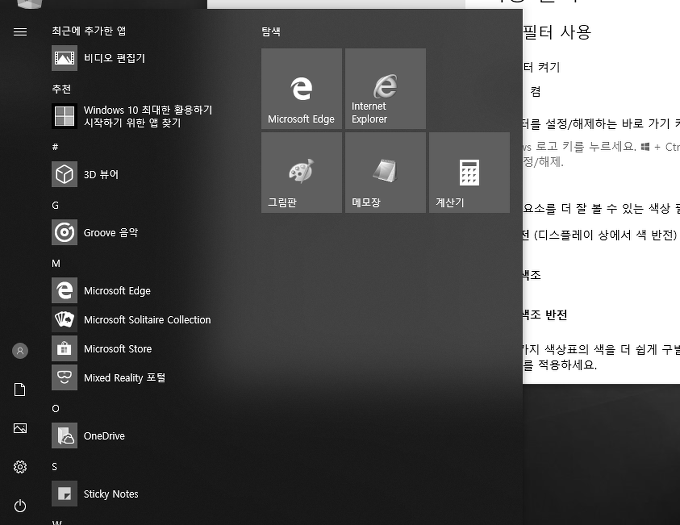Open the Windows 10 recommended apps icon
The width and height of the screenshot is (680, 525).
click(64, 116)
